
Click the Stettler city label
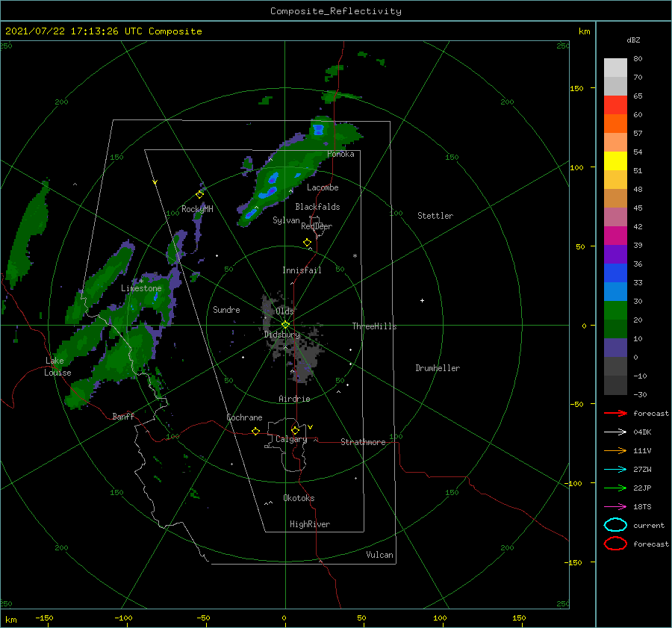coord(435,216)
